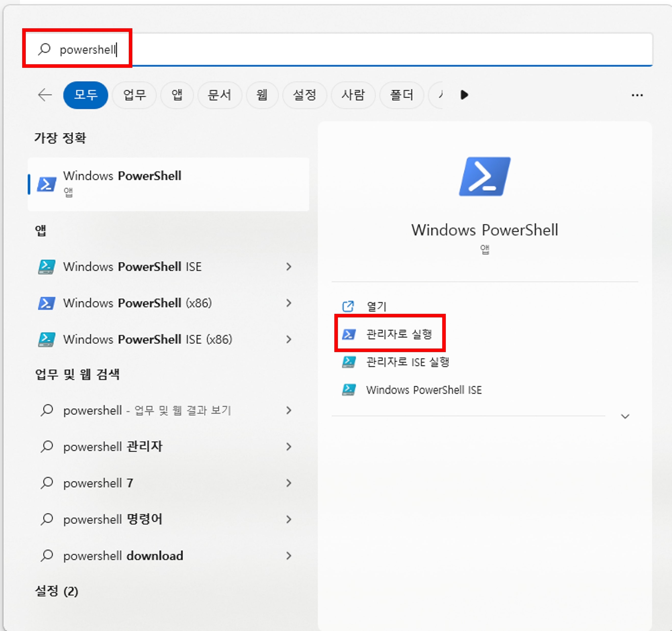
Task: Click search icon beside powershell 7
Action: tap(47, 483)
